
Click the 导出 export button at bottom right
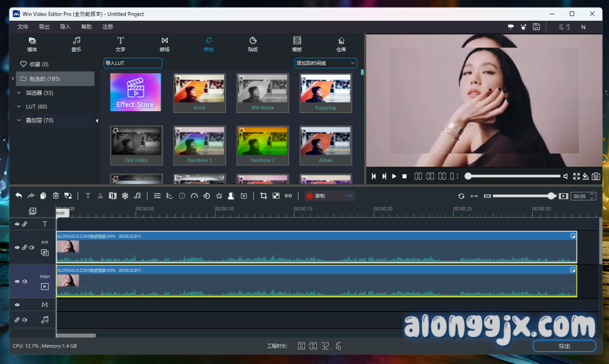(564, 346)
